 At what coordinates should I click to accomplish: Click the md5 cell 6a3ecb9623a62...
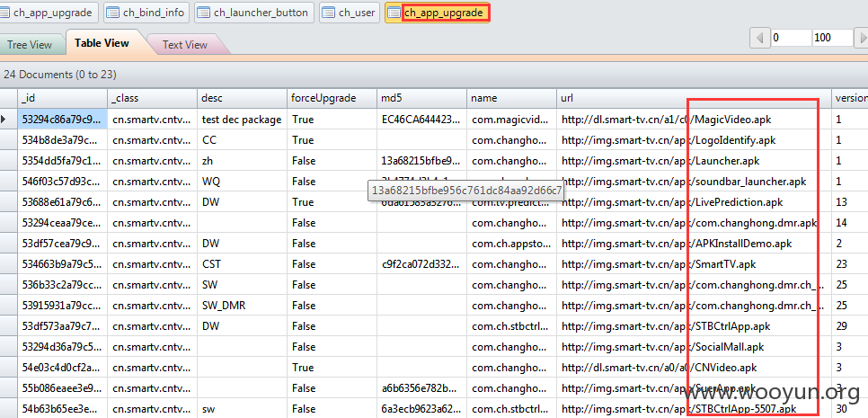point(421,409)
